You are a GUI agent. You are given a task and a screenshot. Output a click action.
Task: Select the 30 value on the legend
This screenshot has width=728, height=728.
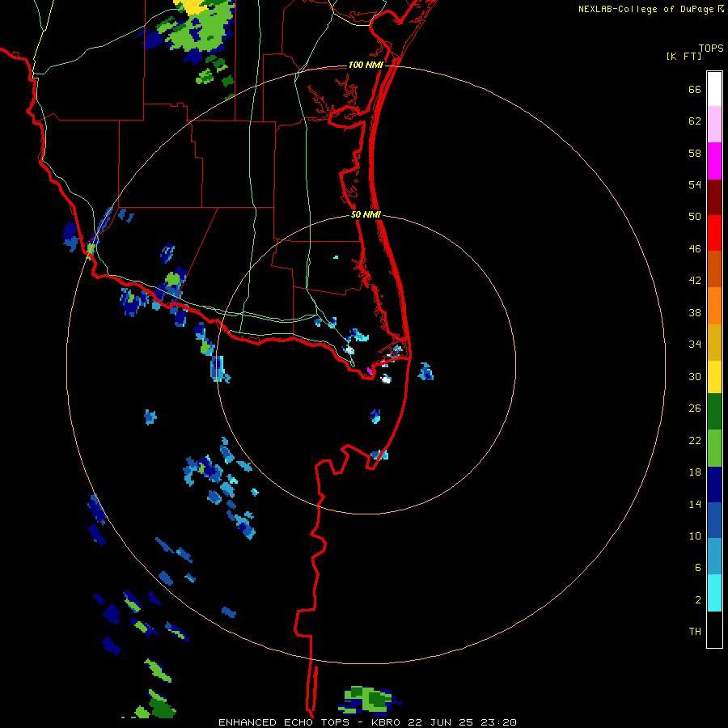click(695, 376)
